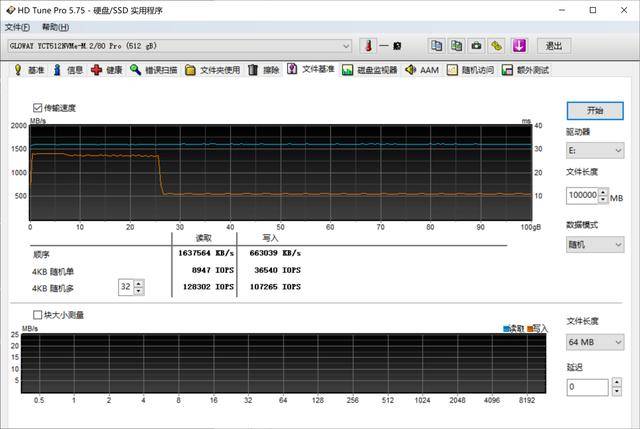Switch to the 随机访问 tab
Viewport: 640px width, 429px height.
pos(470,70)
